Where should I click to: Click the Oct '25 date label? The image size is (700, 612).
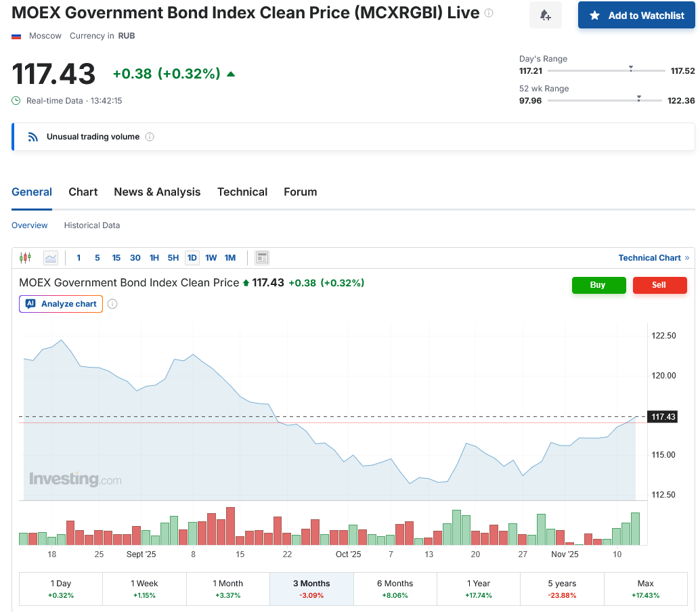coord(348,554)
